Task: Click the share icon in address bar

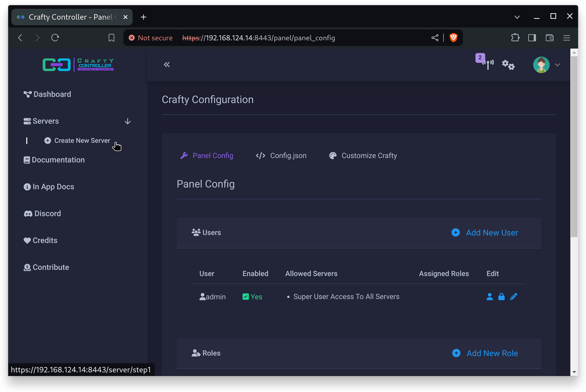Action: coord(435,38)
